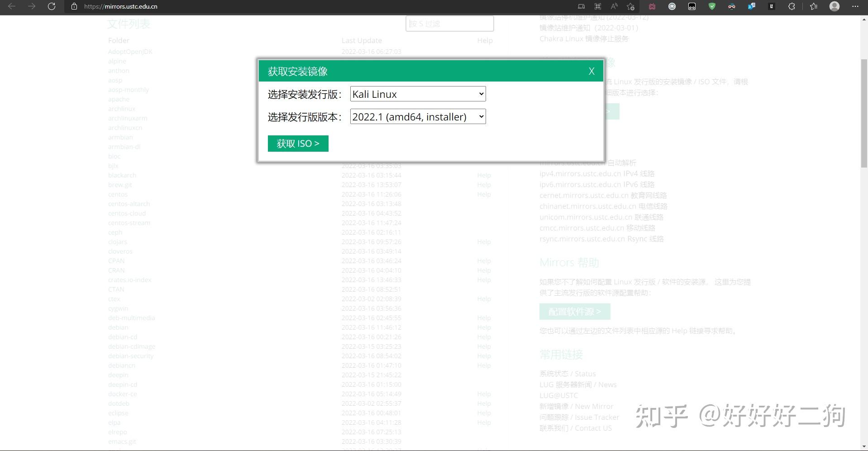Open the browser Settings and more menu

click(855, 6)
